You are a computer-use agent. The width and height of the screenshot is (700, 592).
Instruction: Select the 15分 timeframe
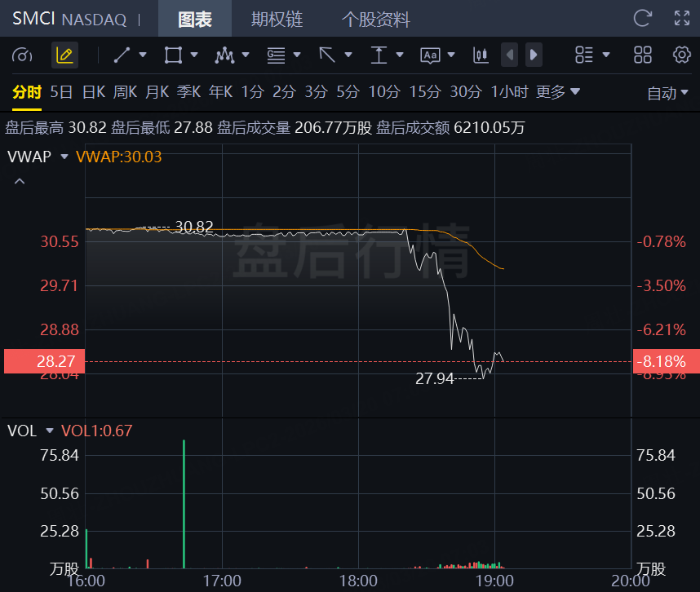pyautogui.click(x=424, y=92)
